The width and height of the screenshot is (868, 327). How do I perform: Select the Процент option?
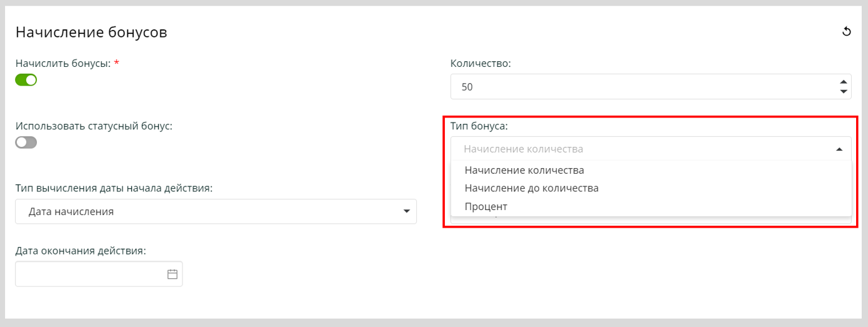coord(486,206)
